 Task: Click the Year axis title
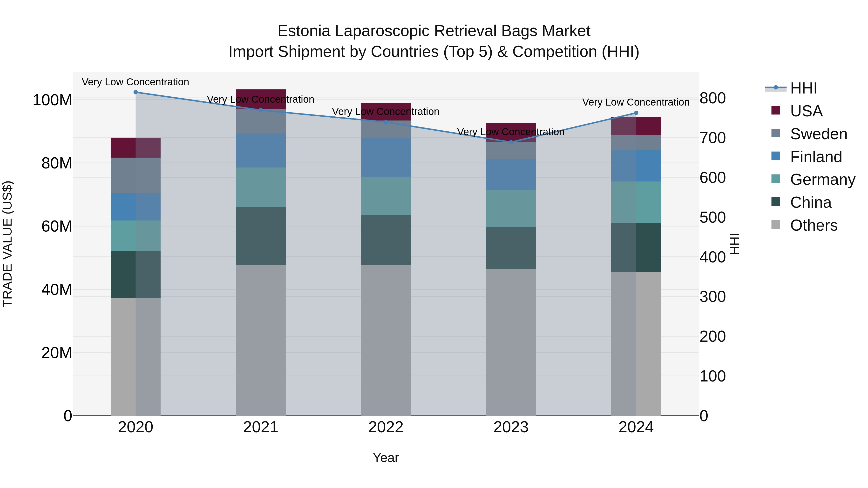pyautogui.click(x=386, y=458)
